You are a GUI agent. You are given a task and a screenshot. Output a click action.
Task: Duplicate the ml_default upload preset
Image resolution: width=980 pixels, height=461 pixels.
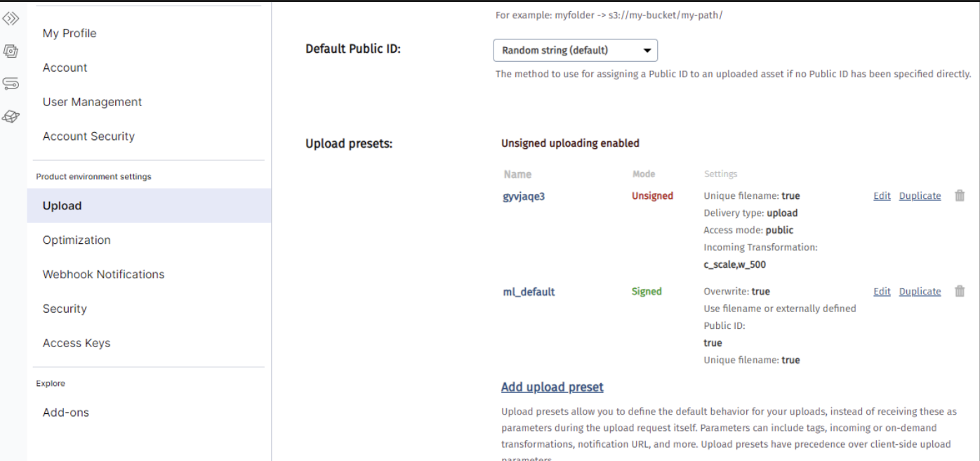tap(920, 292)
